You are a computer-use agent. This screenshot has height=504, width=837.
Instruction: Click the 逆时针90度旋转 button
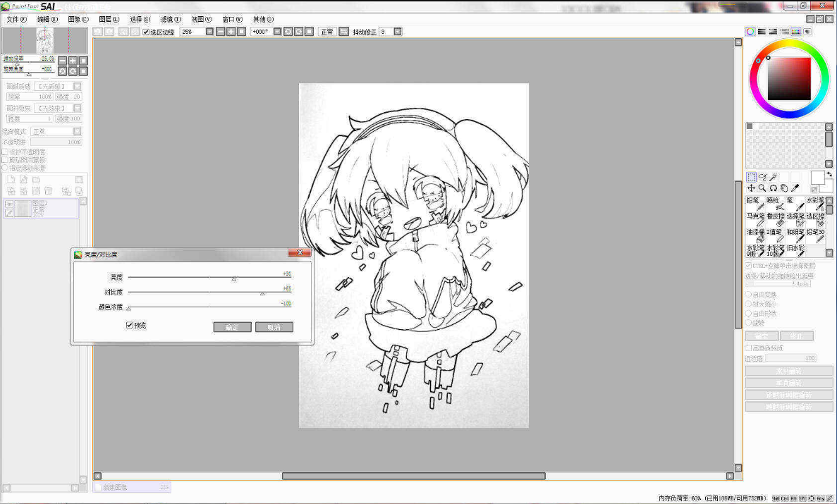(789, 395)
